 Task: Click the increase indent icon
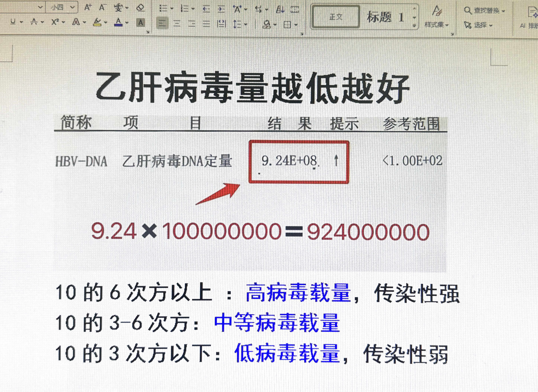click(x=221, y=9)
